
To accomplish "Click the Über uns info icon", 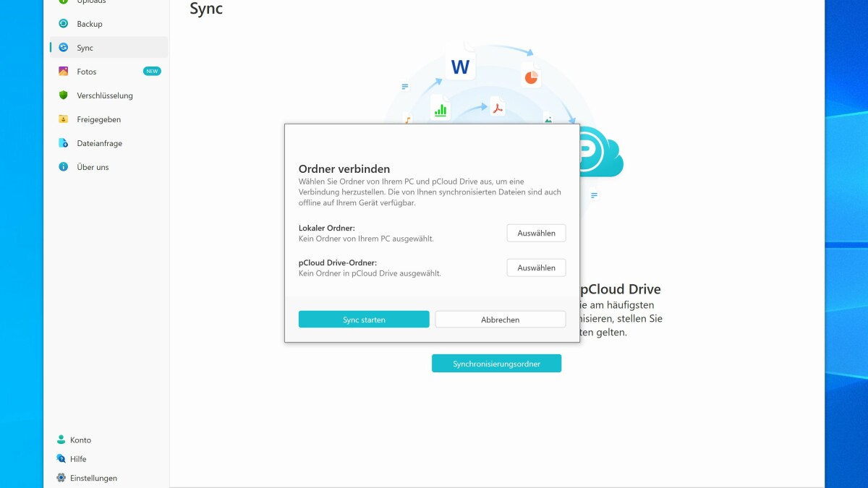I will pos(63,167).
